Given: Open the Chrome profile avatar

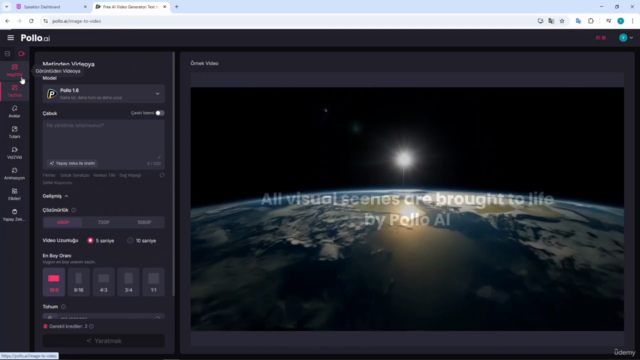Looking at the screenshot, I should (x=620, y=21).
